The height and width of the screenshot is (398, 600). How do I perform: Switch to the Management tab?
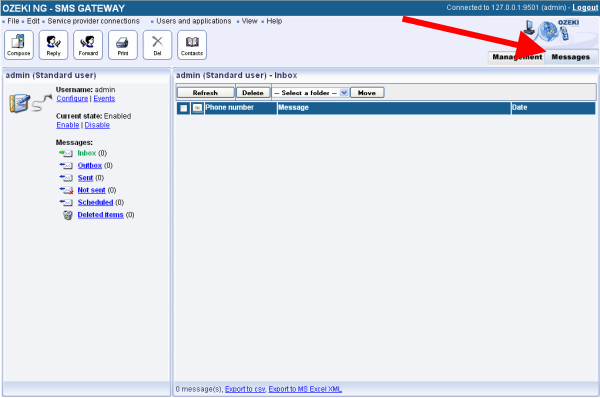(x=517, y=57)
